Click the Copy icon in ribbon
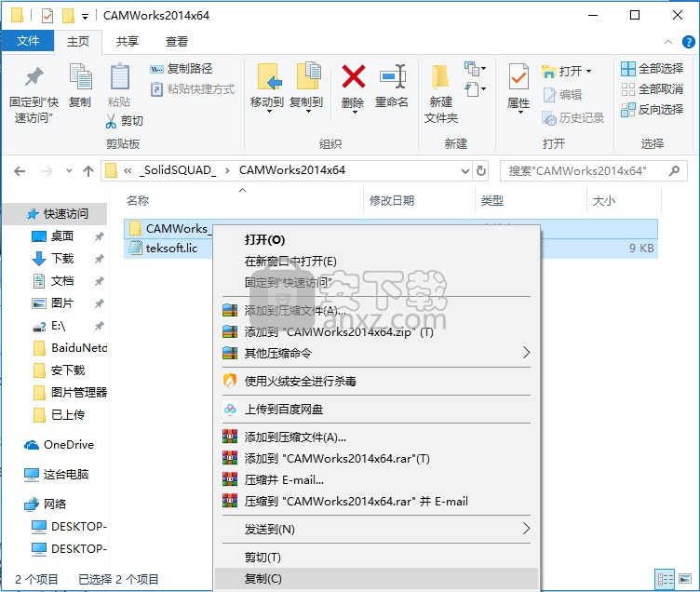700x592 pixels. [x=80, y=76]
